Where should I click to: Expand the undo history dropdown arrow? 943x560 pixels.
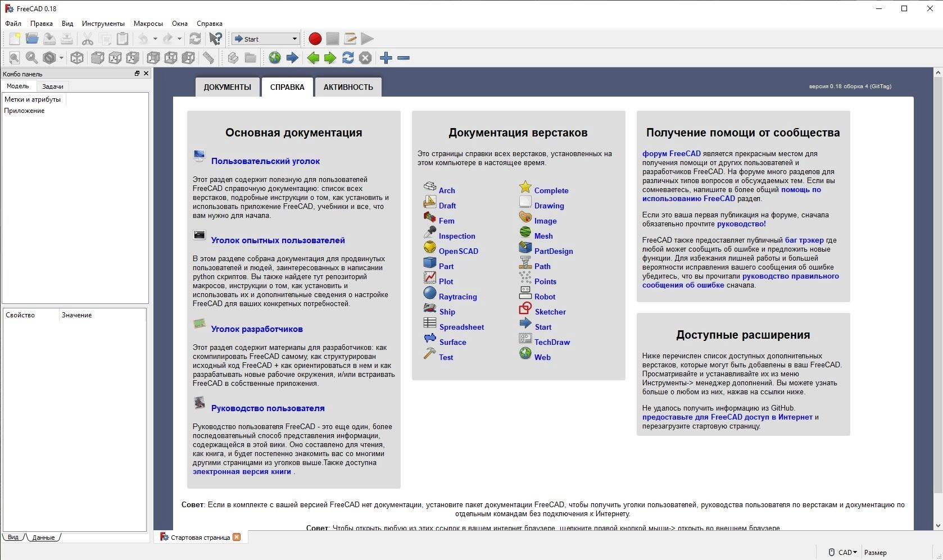(155, 39)
